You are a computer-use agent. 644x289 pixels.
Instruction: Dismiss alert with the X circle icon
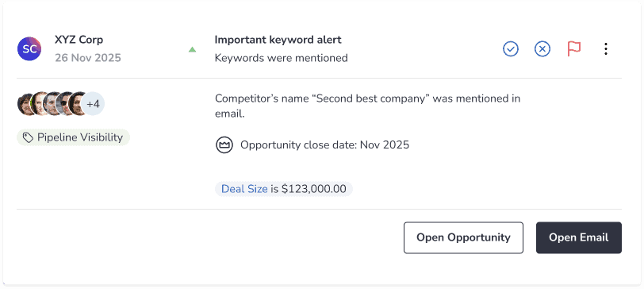click(x=542, y=49)
